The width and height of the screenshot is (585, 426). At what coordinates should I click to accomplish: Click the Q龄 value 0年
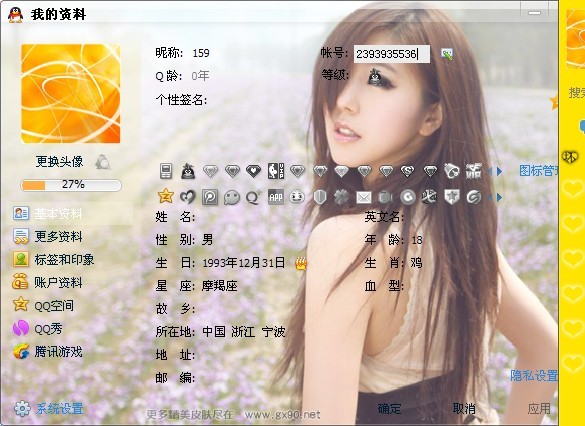[x=200, y=76]
